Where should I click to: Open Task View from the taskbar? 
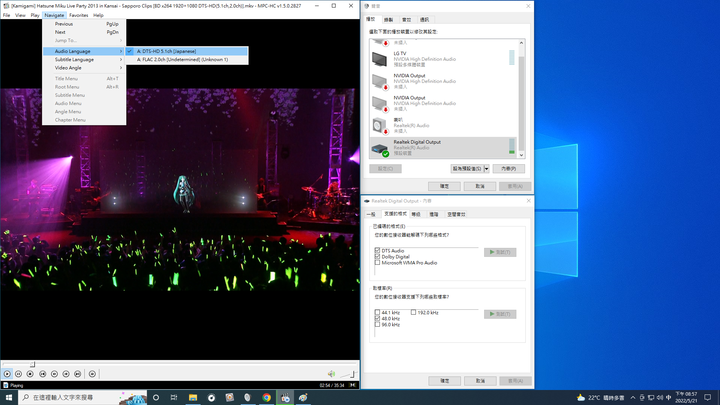click(x=174, y=397)
